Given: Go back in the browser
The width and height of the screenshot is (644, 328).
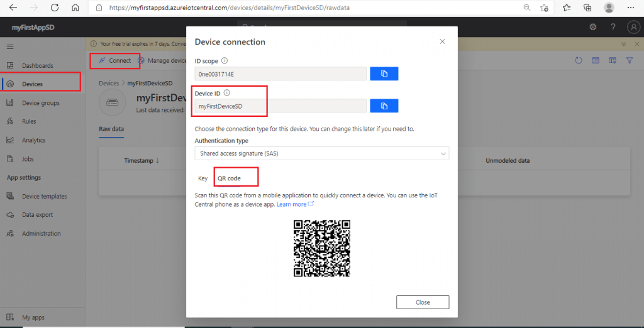Looking at the screenshot, I should click(x=13, y=8).
